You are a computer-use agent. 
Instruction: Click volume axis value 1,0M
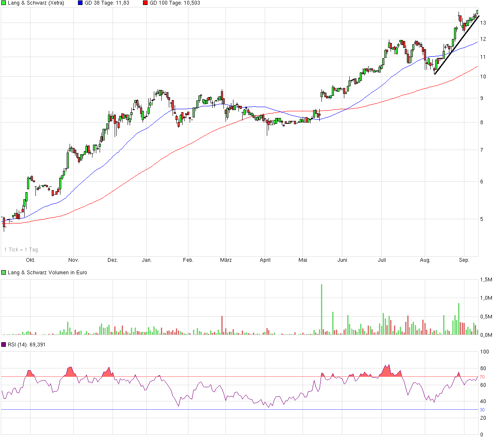pyautogui.click(x=486, y=298)
